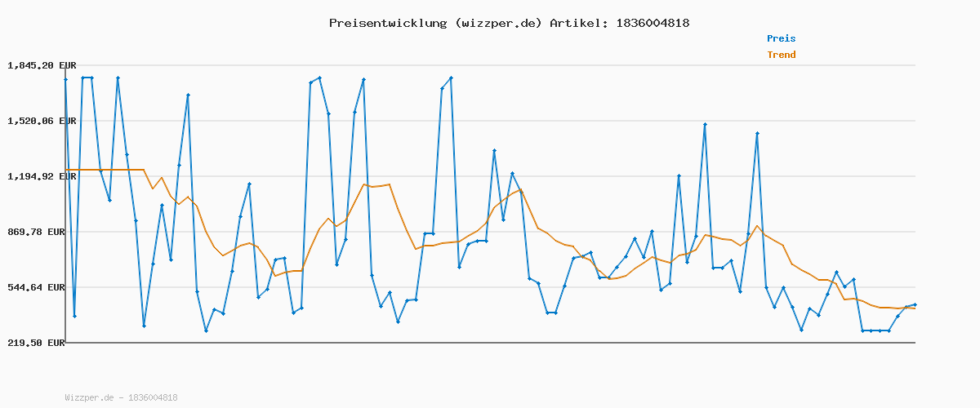Click the gray "Wizzper.de – 1836004818" footer watermark
The height and width of the screenshot is (408, 980).
point(121,397)
